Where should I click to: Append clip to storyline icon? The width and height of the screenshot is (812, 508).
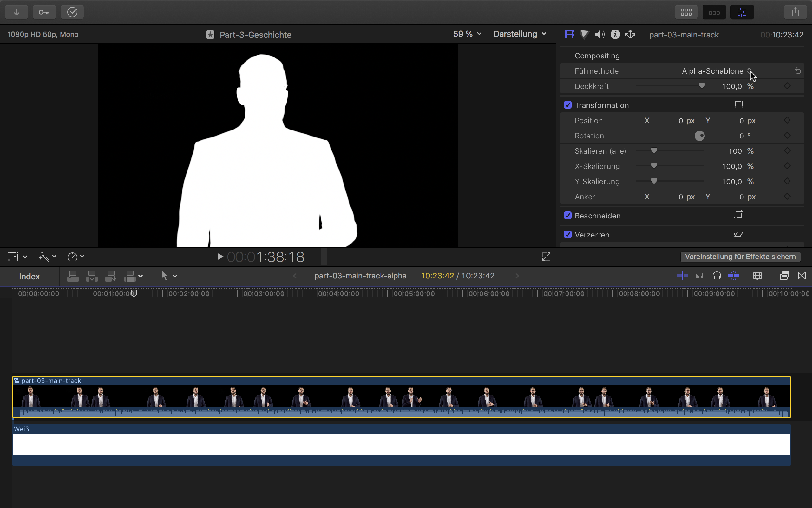pos(110,276)
